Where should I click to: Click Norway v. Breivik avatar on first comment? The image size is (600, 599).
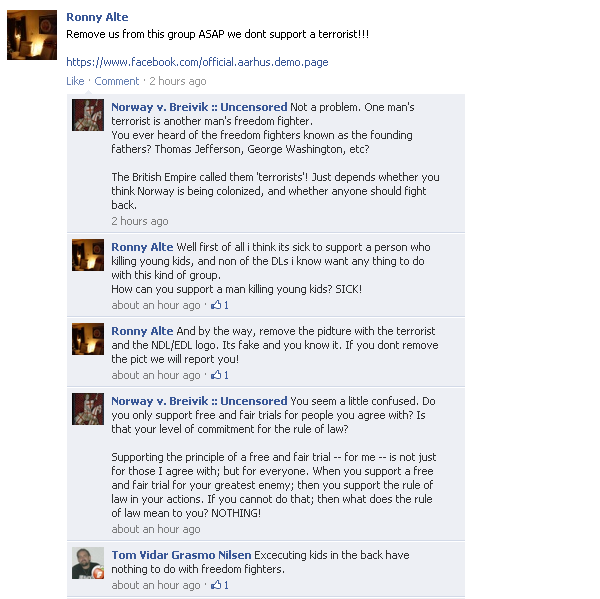coord(88,115)
